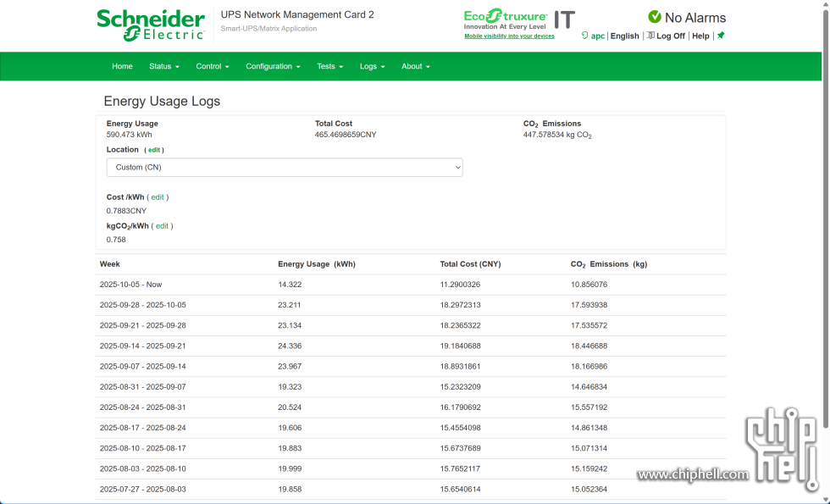830x504 pixels.
Task: Click the Schneider Electric logo
Action: [151, 25]
